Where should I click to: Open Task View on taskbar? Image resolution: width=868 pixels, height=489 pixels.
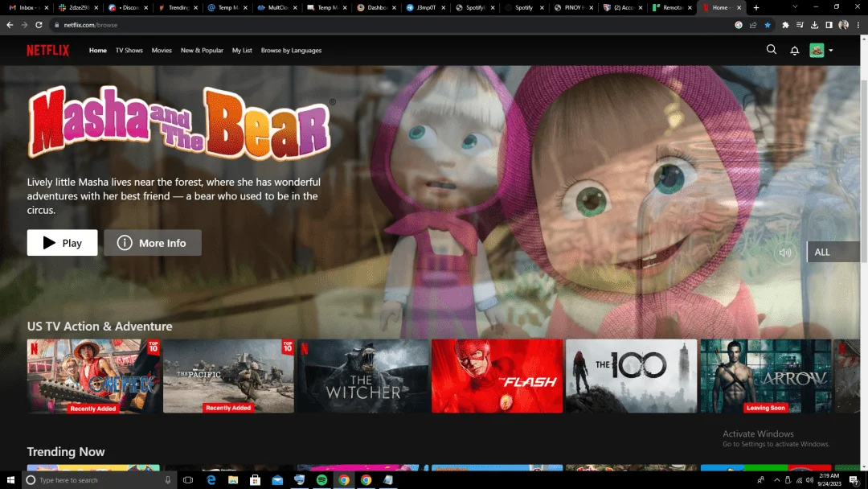coord(188,480)
